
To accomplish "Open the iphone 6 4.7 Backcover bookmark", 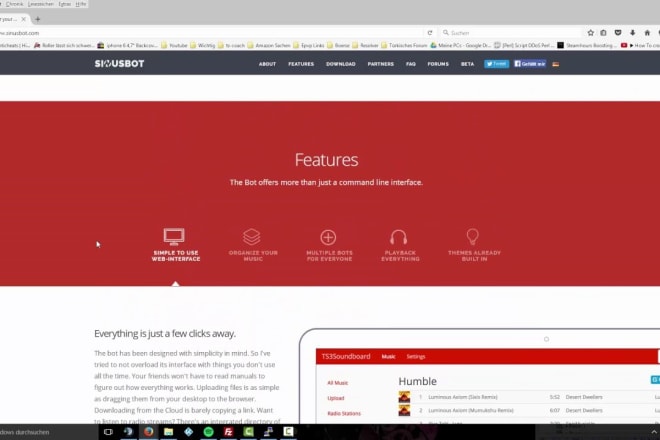I will pyautogui.click(x=128, y=45).
